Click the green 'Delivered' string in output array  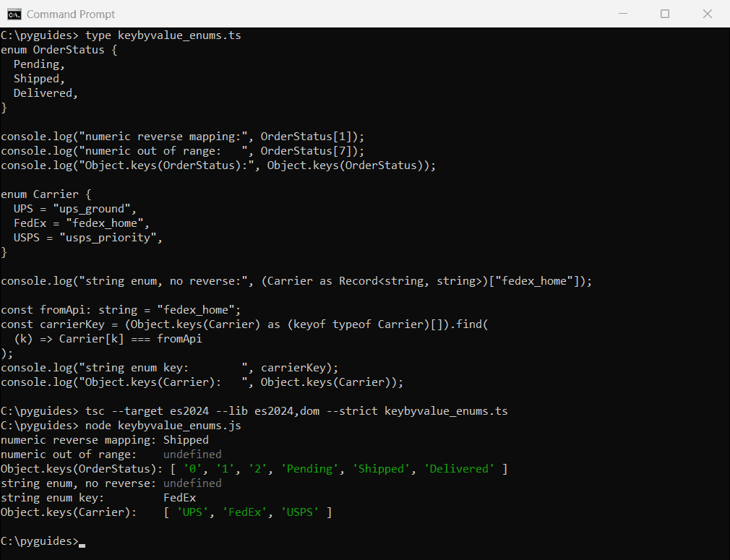[x=459, y=469]
